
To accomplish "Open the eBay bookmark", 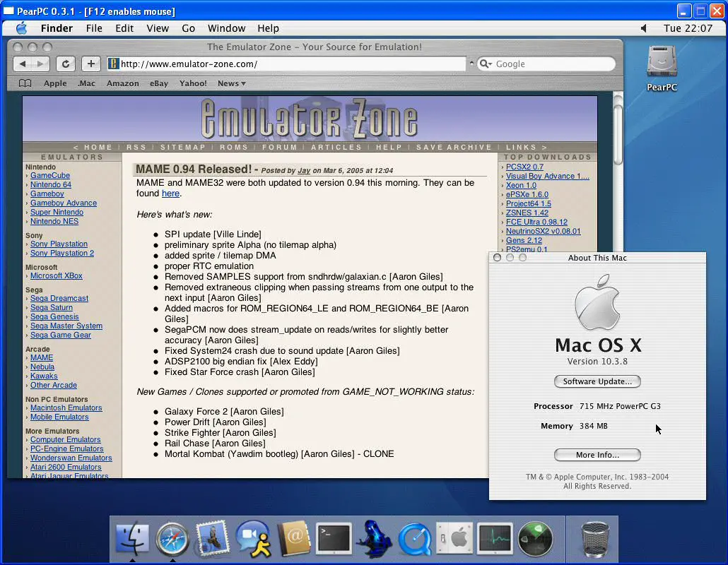I will point(159,83).
